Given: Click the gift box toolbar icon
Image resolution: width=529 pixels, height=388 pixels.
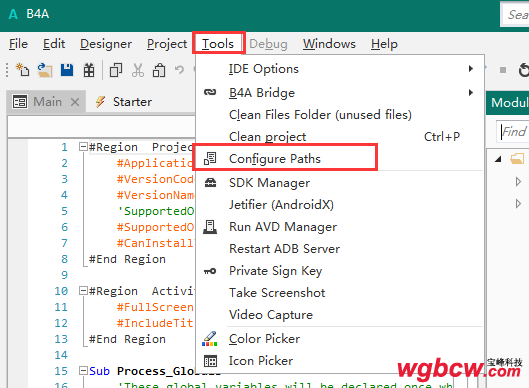Looking at the screenshot, I should [x=89, y=70].
